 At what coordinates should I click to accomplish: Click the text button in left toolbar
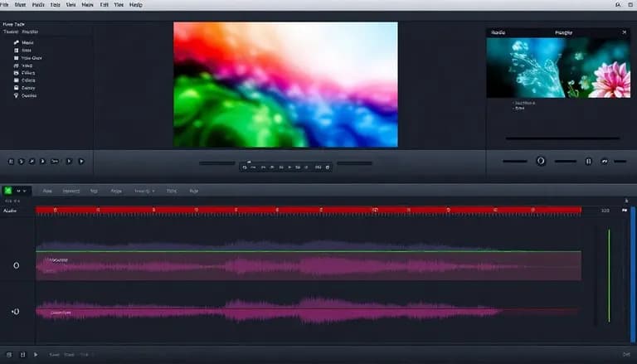(55, 162)
